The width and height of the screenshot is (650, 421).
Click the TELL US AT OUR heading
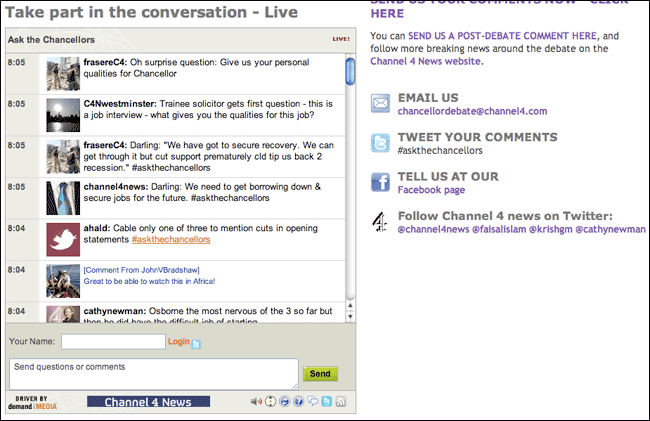coord(448,177)
